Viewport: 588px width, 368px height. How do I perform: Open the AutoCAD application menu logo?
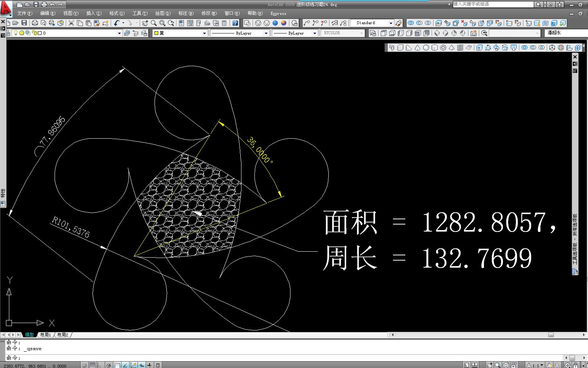click(x=5, y=8)
